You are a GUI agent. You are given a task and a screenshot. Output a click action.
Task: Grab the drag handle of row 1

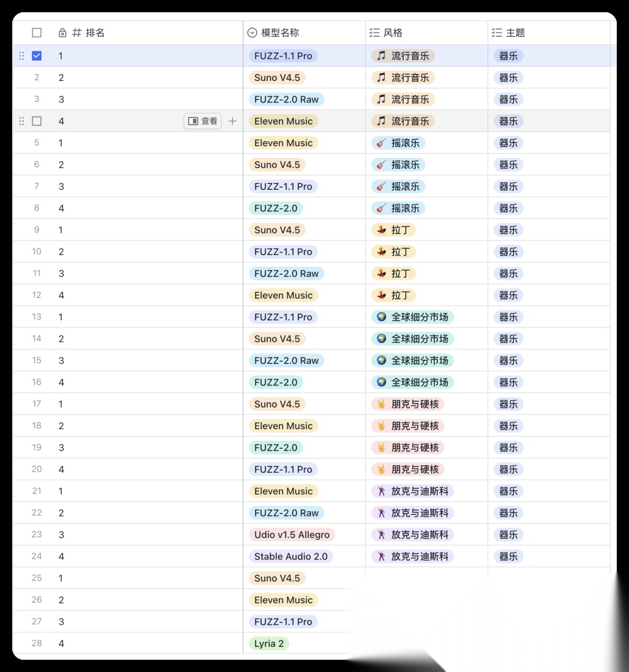[x=22, y=56]
